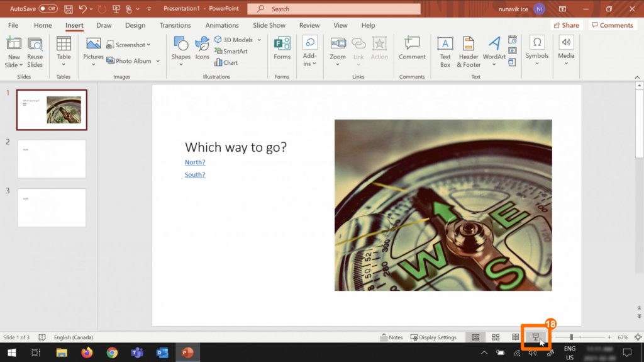Insert a Text Box
This screenshot has height=362, width=644.
coord(445,50)
